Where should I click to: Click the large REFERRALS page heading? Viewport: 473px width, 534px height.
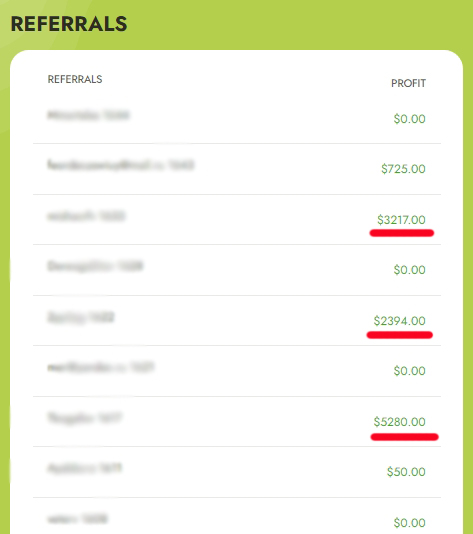point(69,24)
